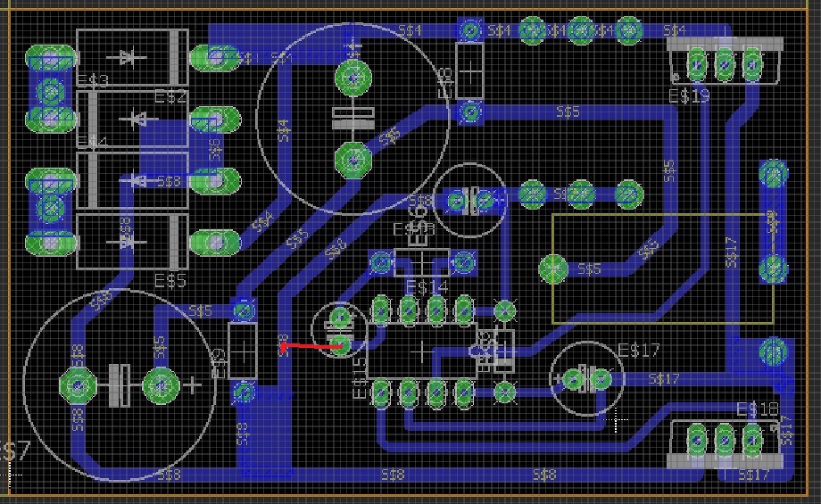Select the E$5 diode label
Viewport: 821px width, 504px height.
click(x=170, y=280)
